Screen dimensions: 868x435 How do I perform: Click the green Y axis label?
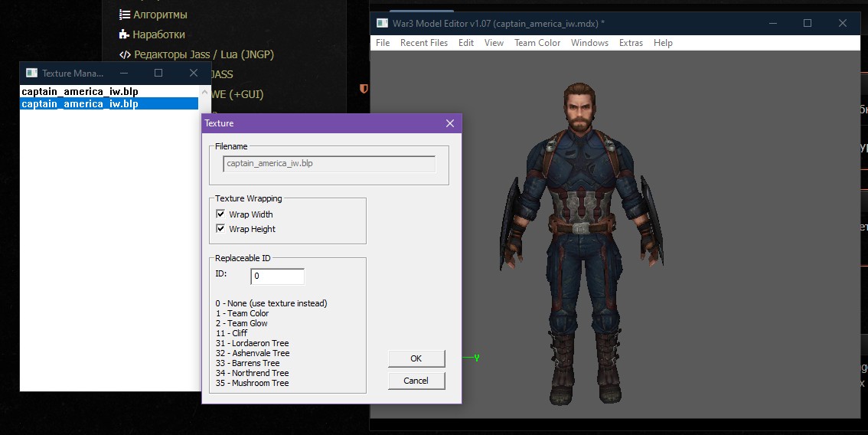476,358
